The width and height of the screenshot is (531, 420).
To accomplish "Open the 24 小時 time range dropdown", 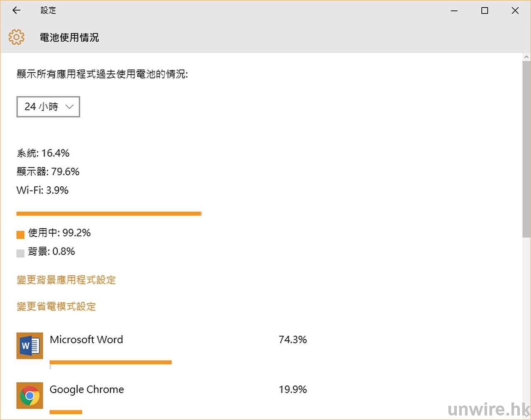I will pyautogui.click(x=48, y=107).
